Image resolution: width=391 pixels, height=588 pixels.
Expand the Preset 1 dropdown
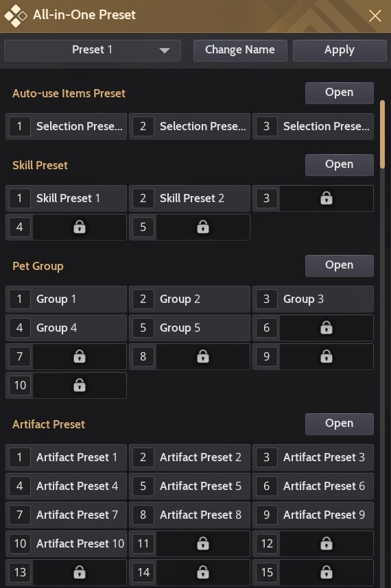(x=93, y=50)
